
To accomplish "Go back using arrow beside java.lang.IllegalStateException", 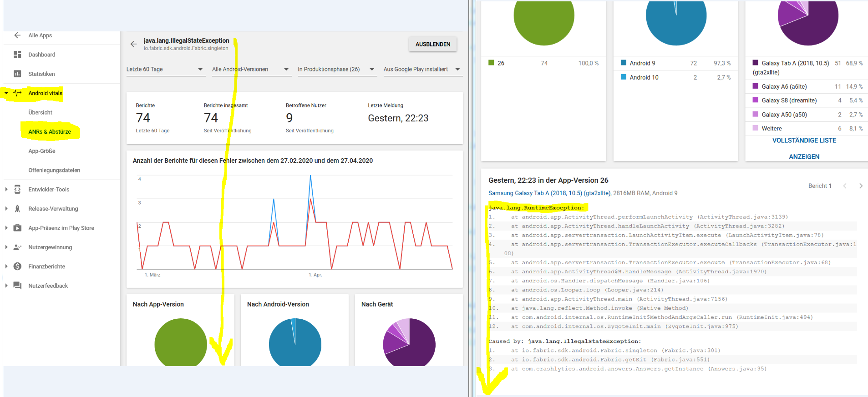I will click(133, 44).
